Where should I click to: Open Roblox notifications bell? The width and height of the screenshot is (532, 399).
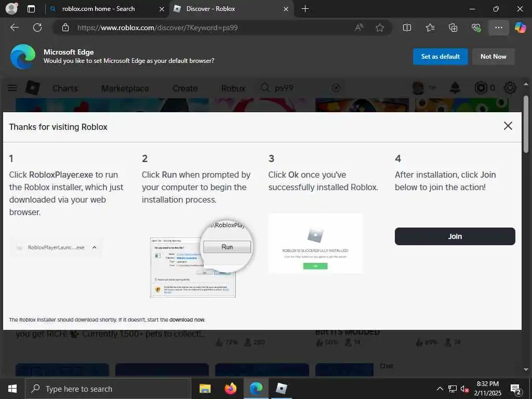coord(455,88)
